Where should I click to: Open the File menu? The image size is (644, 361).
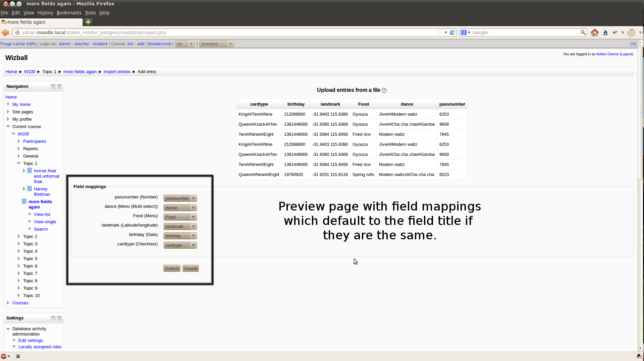coord(4,13)
